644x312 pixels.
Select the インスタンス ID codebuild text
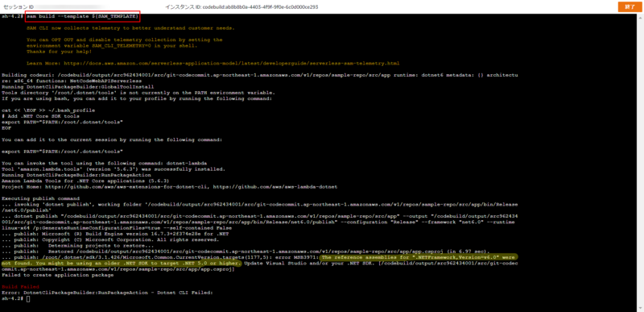[x=242, y=7]
